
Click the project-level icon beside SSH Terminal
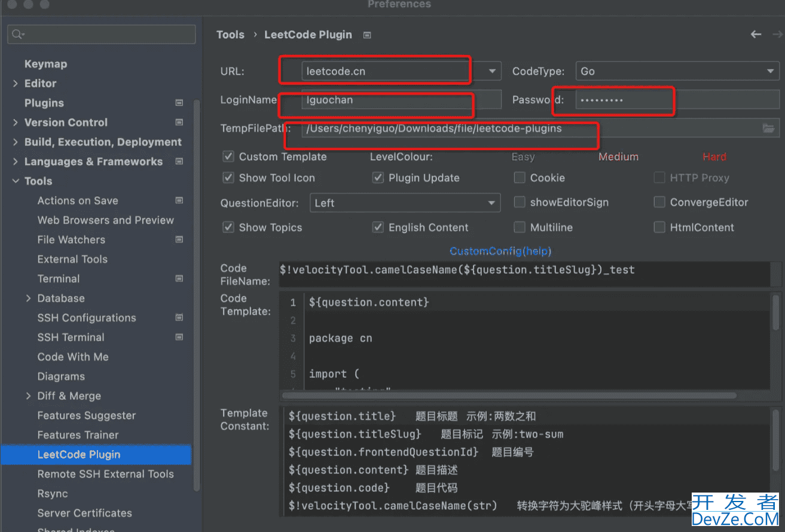pyautogui.click(x=179, y=337)
